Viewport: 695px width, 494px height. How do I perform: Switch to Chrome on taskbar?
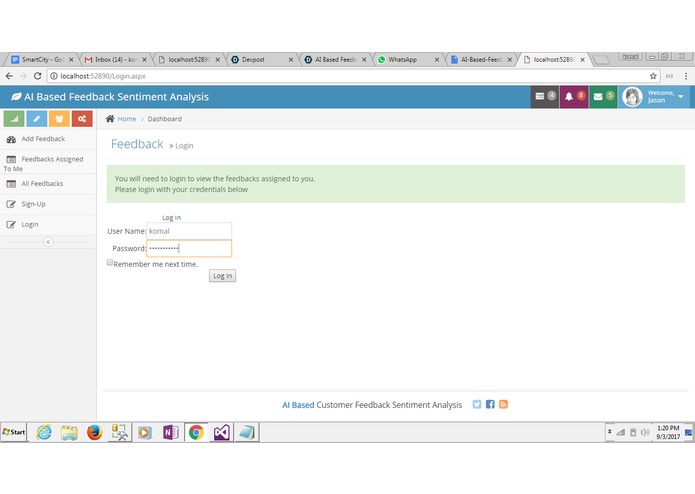click(196, 432)
